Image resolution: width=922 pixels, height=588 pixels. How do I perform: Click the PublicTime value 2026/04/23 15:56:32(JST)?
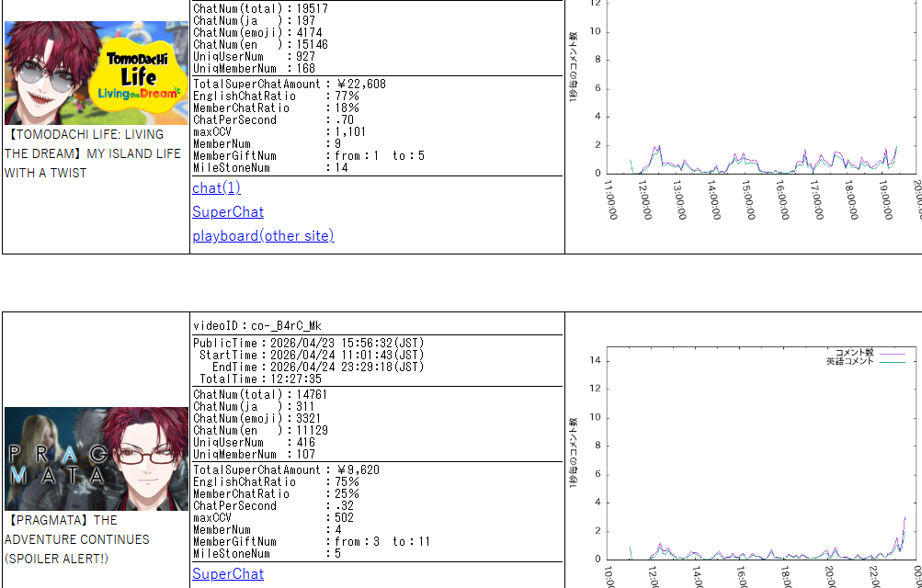(347, 343)
